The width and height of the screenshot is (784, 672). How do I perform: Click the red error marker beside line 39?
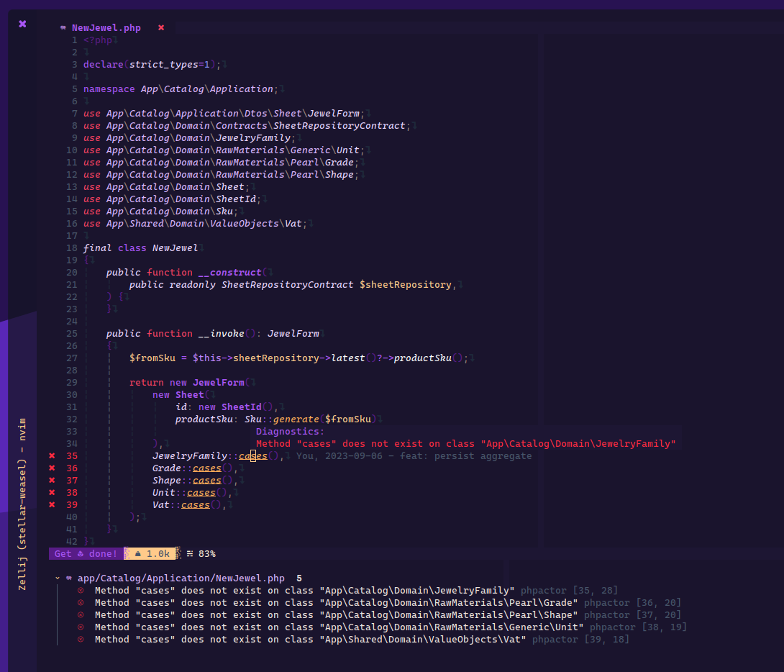click(50, 504)
